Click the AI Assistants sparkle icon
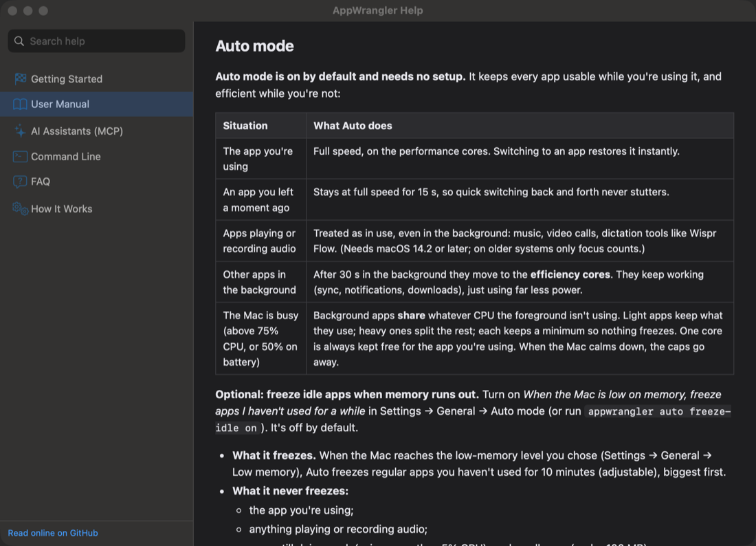756x546 pixels. [x=20, y=131]
